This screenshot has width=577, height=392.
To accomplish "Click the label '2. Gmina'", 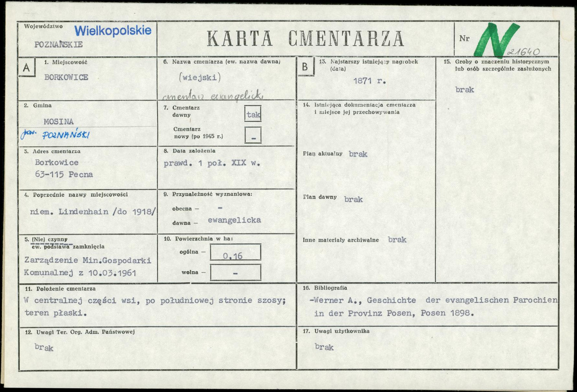I will tap(38, 105).
